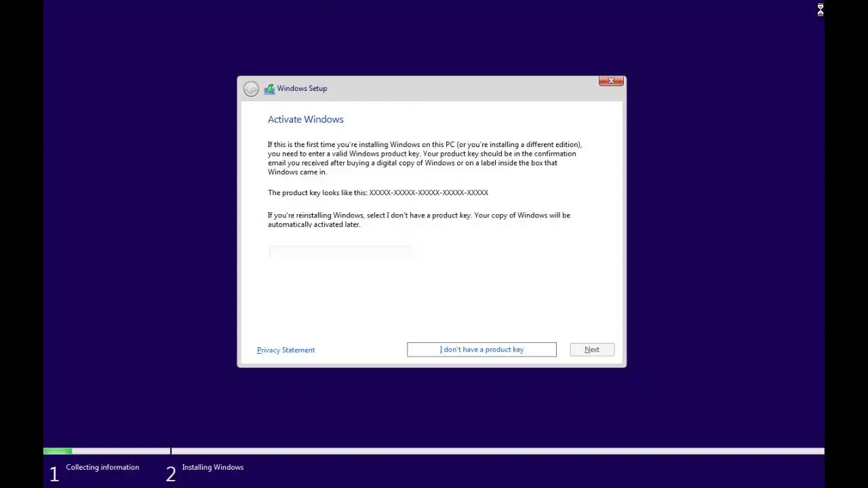Click the Next button
This screenshot has height=488, width=868.
pos(592,350)
